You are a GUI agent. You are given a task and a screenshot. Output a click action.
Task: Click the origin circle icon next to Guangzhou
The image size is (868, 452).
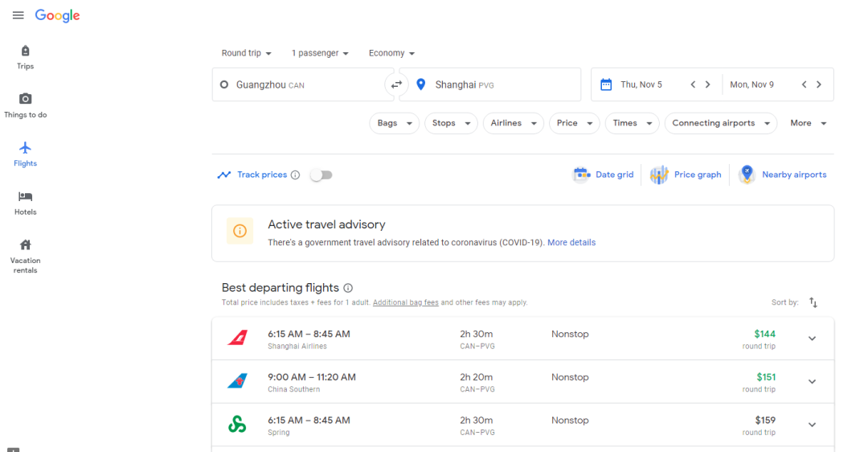click(224, 84)
